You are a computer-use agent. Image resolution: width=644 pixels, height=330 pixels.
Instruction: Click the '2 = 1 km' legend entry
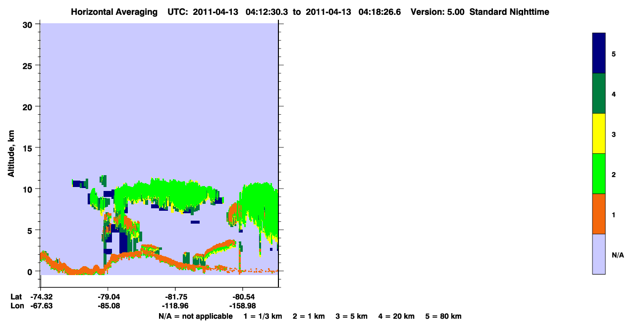tap(309, 316)
